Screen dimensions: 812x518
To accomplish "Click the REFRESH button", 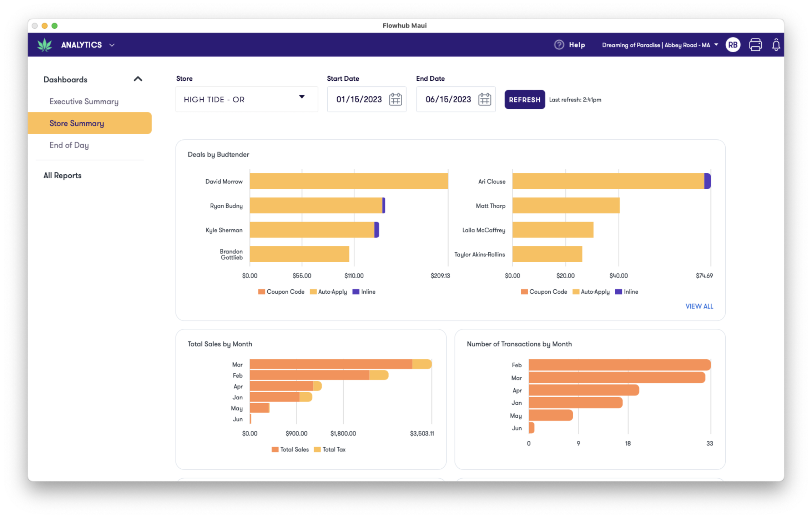I will 524,100.
